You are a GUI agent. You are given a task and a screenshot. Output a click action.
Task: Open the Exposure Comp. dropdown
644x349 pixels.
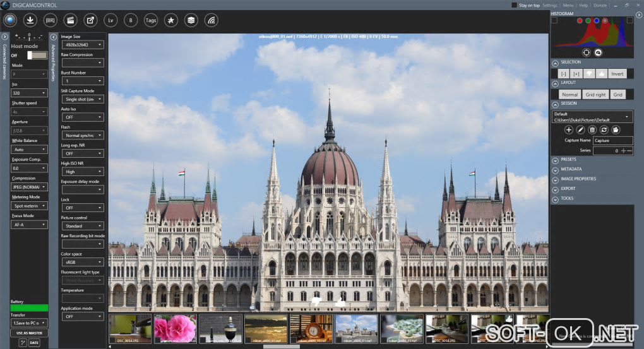(x=29, y=168)
